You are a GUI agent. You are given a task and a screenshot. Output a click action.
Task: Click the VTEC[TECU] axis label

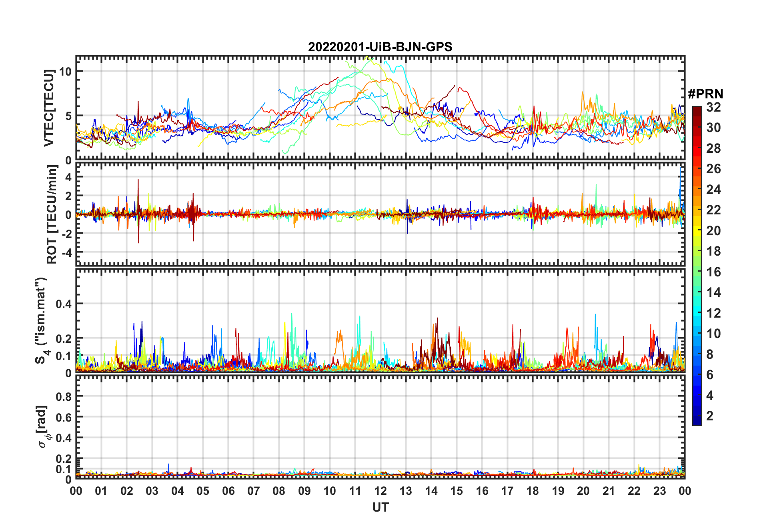tap(49, 108)
